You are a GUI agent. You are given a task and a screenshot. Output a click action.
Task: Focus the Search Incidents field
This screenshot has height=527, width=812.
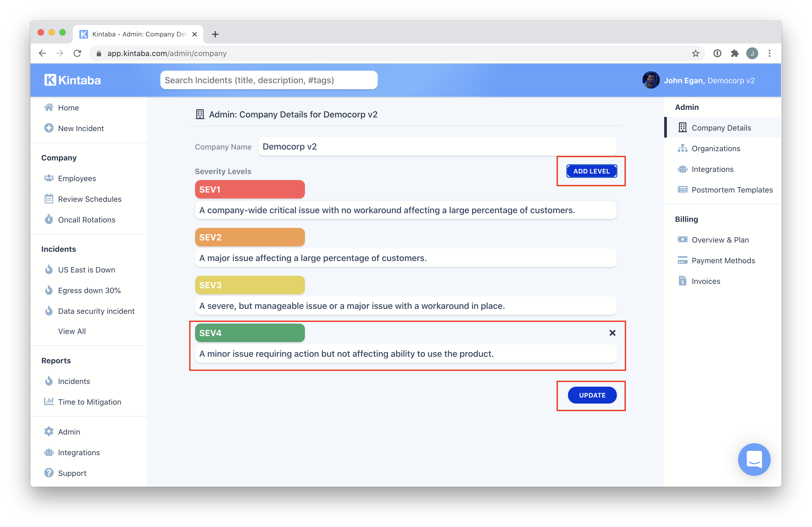(268, 80)
